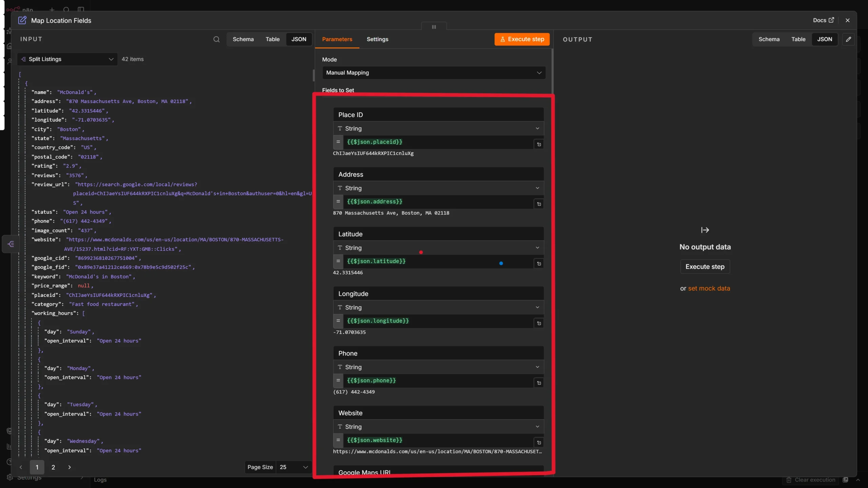Toggle the expression equals sign for Longitude
The image size is (868, 488).
338,321
